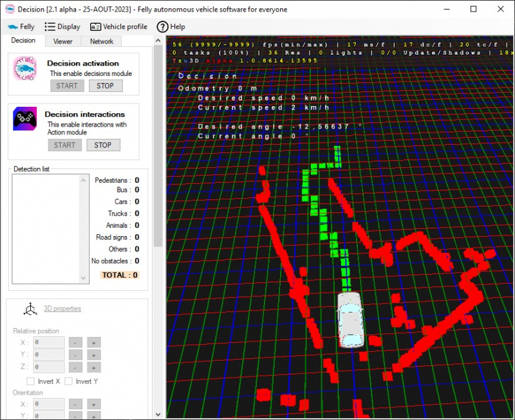
Task: Click the Felly car icon in menu bar
Action: pyautogui.click(x=13, y=27)
